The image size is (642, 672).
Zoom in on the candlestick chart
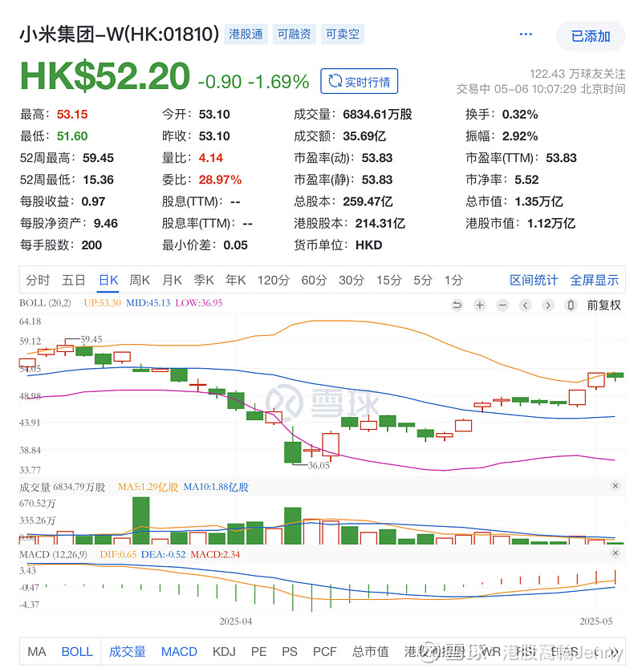[x=479, y=306]
